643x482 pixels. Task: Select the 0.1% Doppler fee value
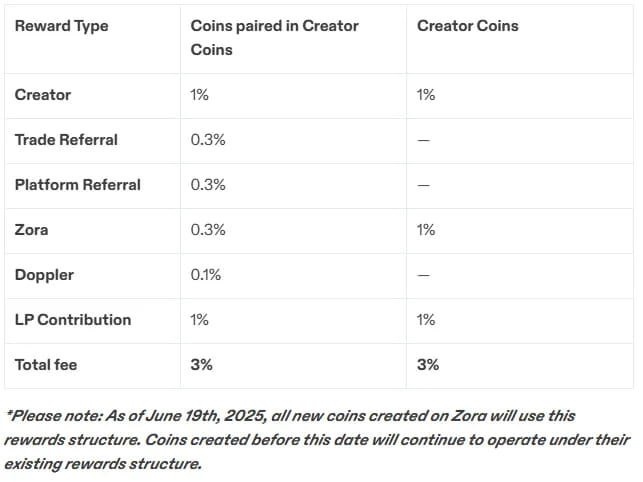point(205,275)
